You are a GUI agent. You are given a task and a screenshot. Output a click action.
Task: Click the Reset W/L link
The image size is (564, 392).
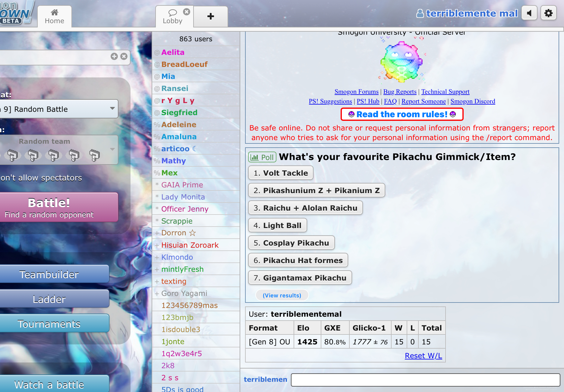pyautogui.click(x=423, y=356)
